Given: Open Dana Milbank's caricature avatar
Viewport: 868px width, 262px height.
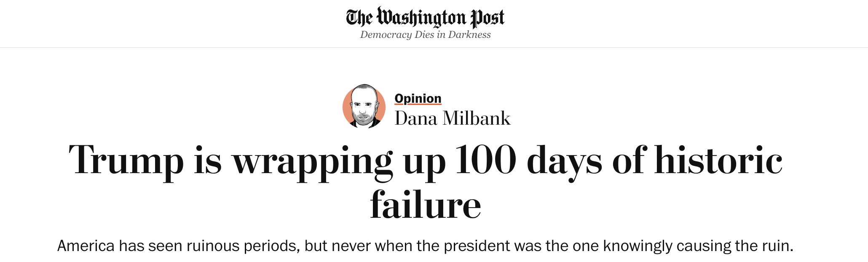Looking at the screenshot, I should 364,107.
